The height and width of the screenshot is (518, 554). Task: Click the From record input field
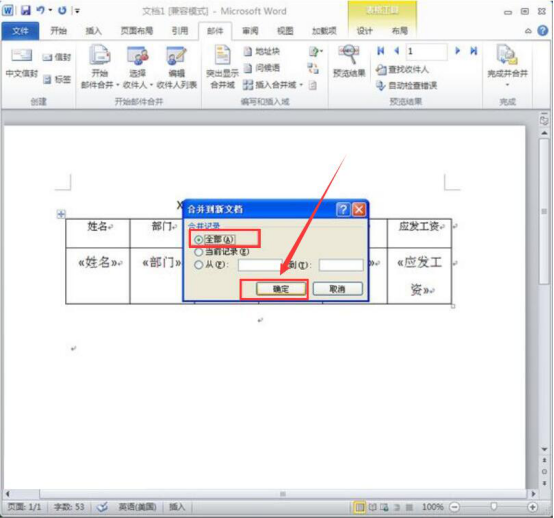260,265
